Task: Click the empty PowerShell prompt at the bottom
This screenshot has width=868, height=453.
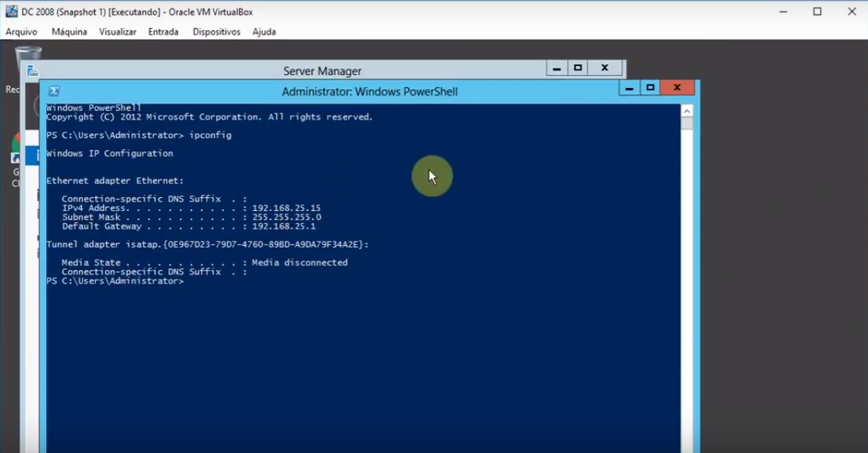Action: click(x=115, y=281)
